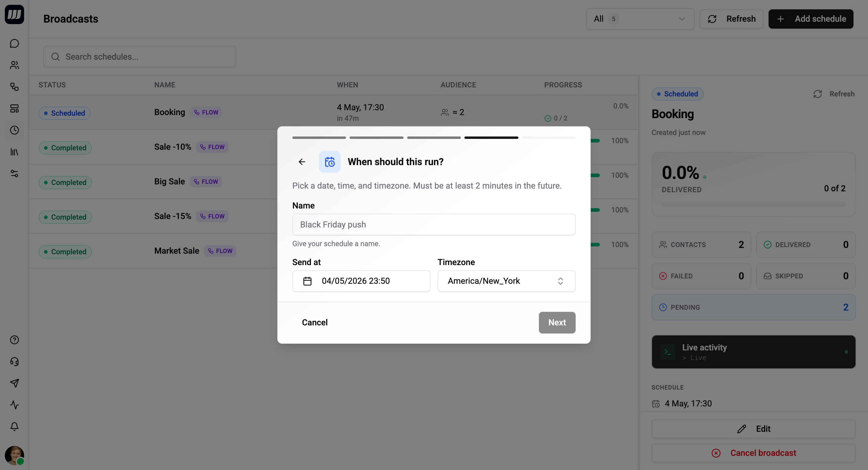Open the Timezone America/New_York dropdown
Image resolution: width=868 pixels, height=470 pixels.
click(506, 281)
